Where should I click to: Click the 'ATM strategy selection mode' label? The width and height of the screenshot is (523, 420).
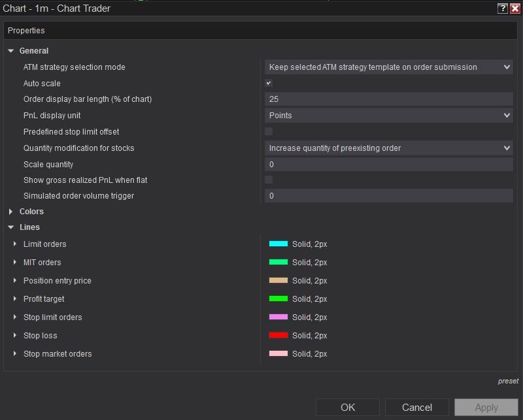click(x=74, y=67)
